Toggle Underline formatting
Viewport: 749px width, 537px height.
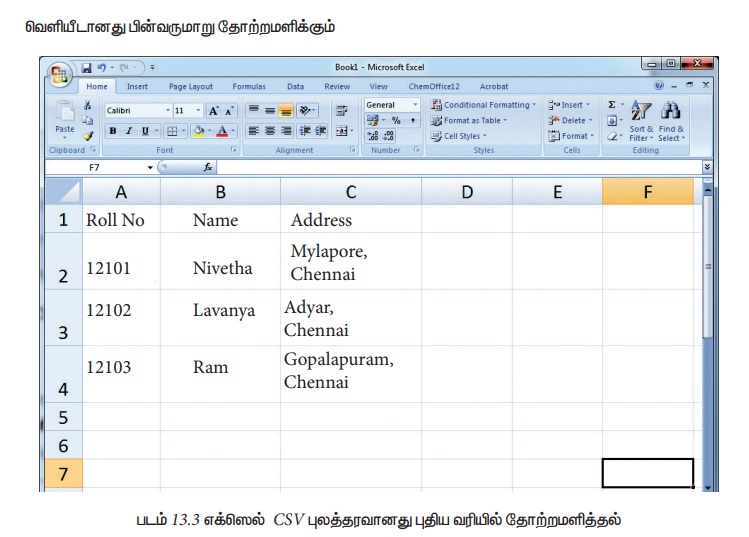(x=145, y=131)
